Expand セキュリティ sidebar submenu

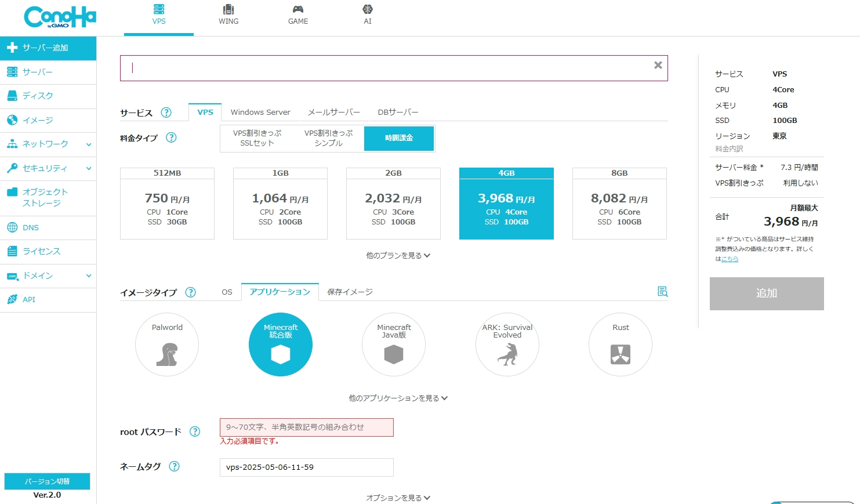coord(89,169)
